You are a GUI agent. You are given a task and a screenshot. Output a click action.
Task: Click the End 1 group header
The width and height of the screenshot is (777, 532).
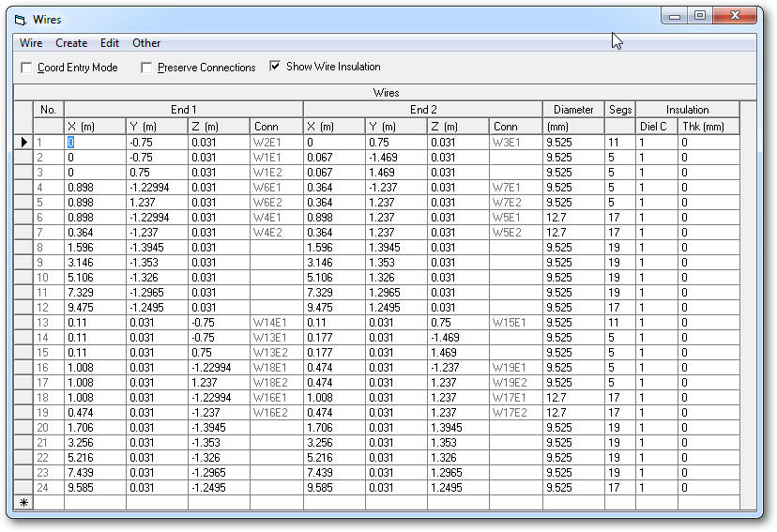pyautogui.click(x=183, y=110)
